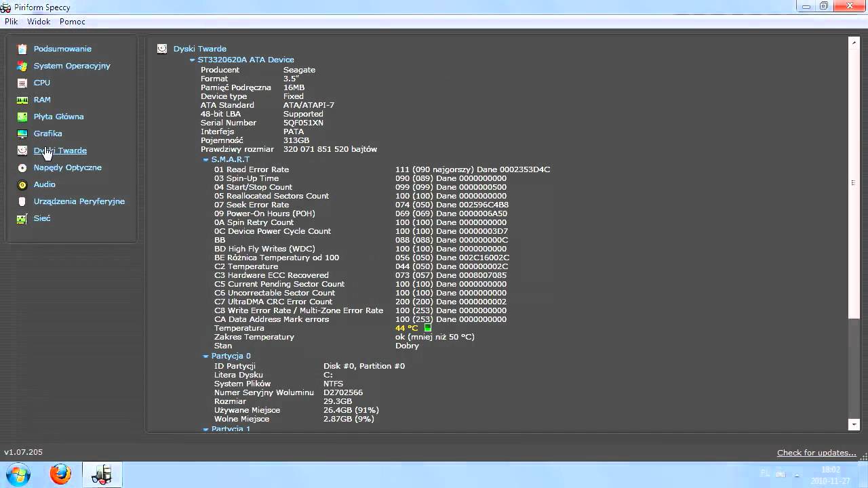Click the Napędy Optyczne disc icon
The height and width of the screenshot is (488, 868).
tap(22, 167)
